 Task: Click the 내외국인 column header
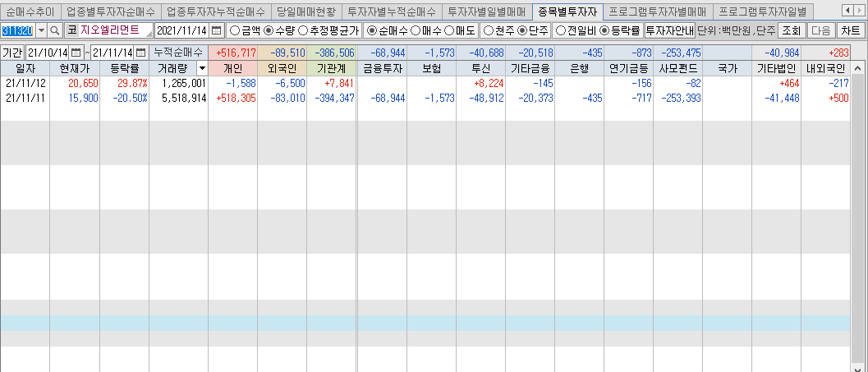825,69
